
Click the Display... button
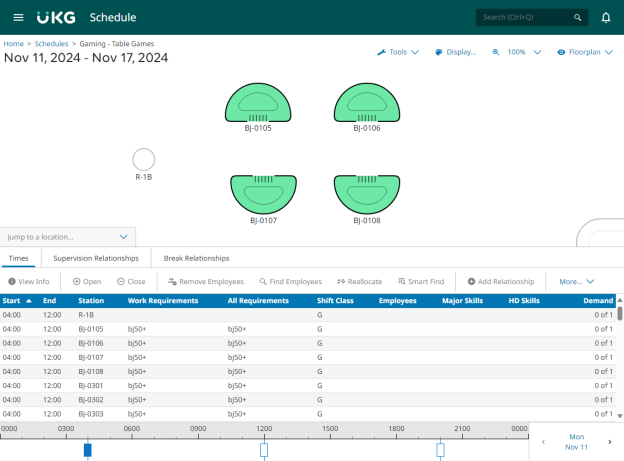[456, 52]
